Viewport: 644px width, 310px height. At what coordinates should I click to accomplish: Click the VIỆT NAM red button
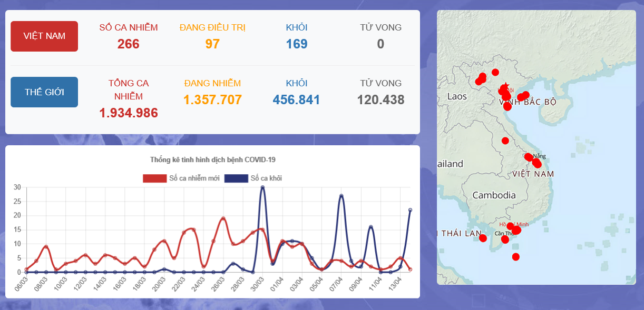[44, 36]
